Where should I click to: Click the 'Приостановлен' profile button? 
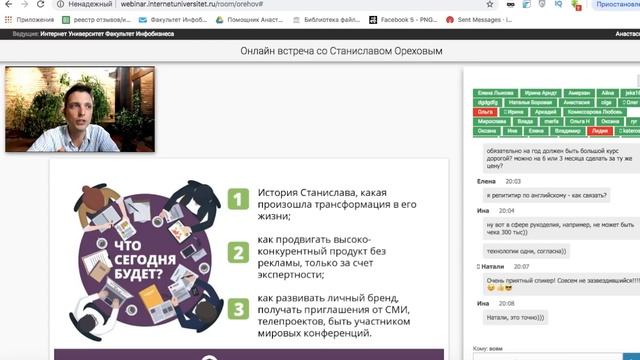[616, 4]
